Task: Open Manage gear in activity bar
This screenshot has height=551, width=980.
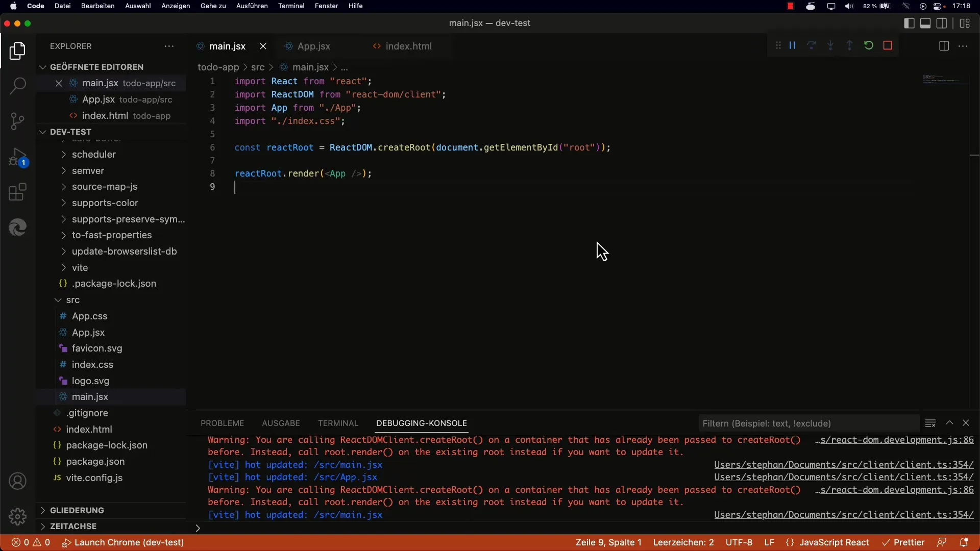Action: [x=17, y=516]
